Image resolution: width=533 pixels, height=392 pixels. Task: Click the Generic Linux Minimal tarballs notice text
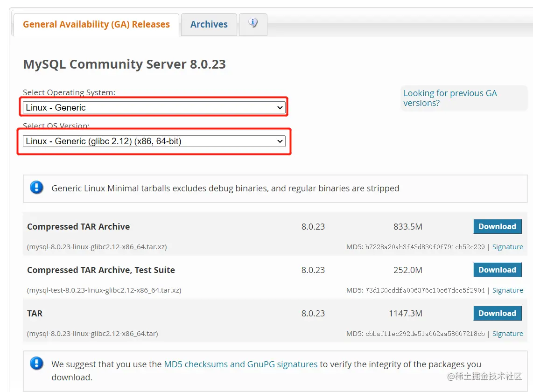pos(225,189)
